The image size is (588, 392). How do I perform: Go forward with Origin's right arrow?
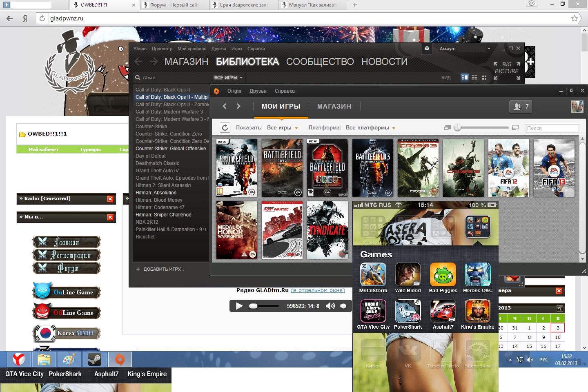(238, 106)
